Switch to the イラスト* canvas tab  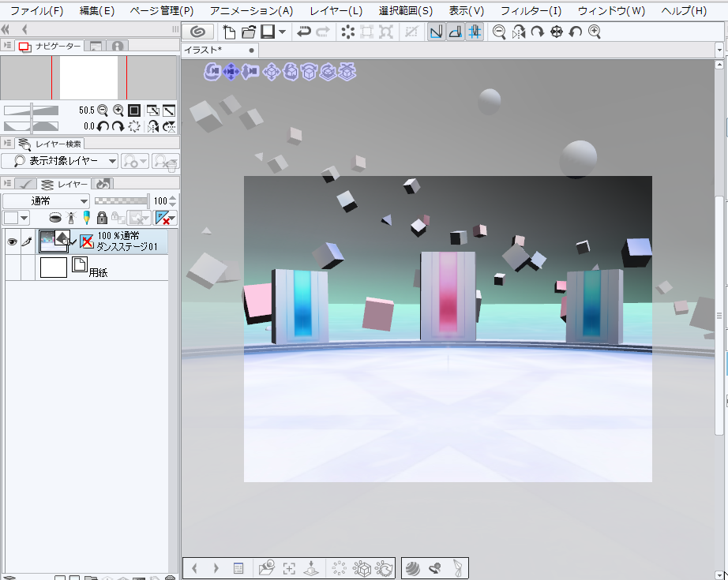pos(204,50)
